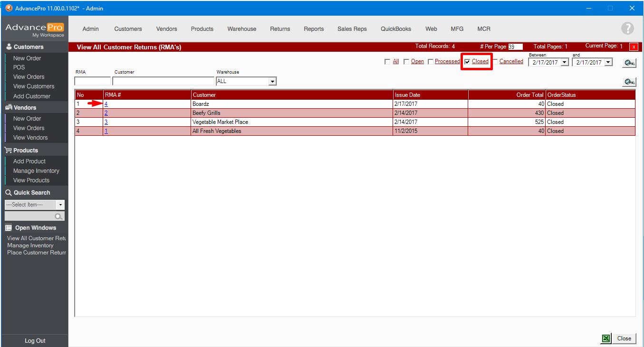This screenshot has height=347, width=644.
Task: Open the Between start date dropdown
Action: tap(564, 62)
